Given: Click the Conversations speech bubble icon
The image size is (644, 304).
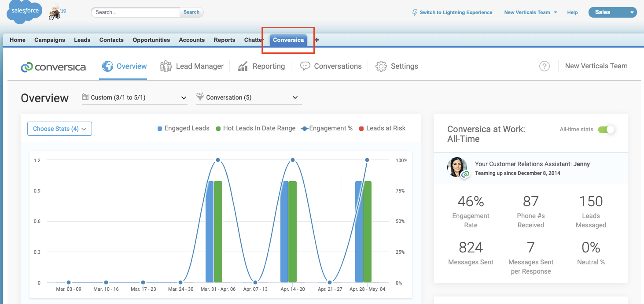Looking at the screenshot, I should [x=305, y=66].
